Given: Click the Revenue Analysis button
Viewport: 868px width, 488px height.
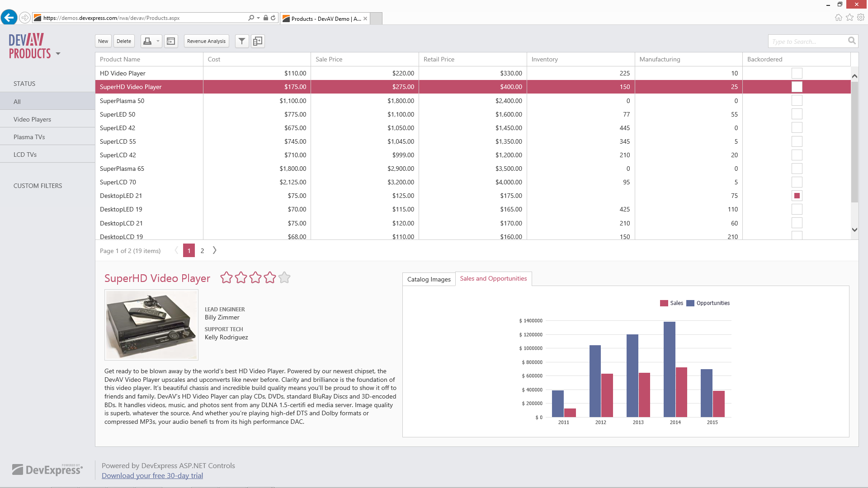Looking at the screenshot, I should pyautogui.click(x=206, y=41).
